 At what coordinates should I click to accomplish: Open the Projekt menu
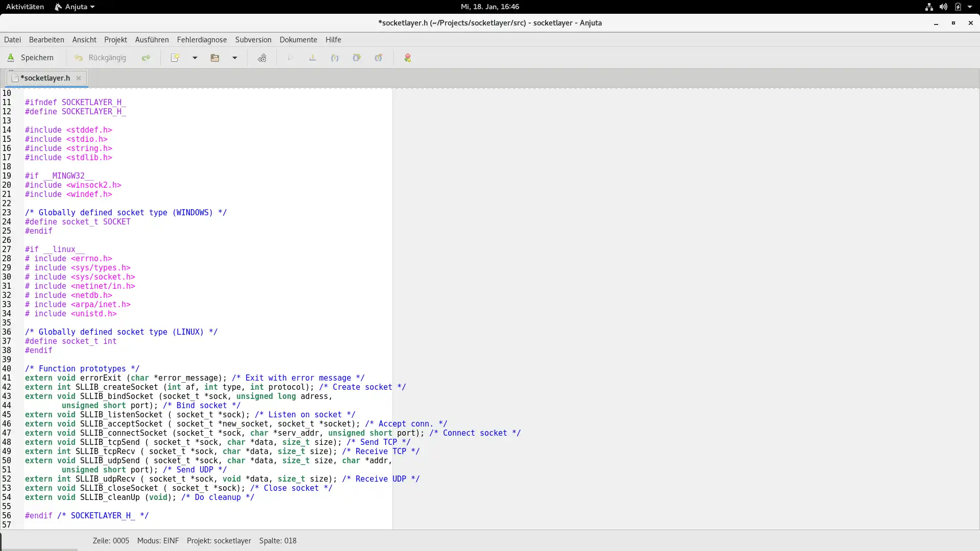pyautogui.click(x=115, y=40)
